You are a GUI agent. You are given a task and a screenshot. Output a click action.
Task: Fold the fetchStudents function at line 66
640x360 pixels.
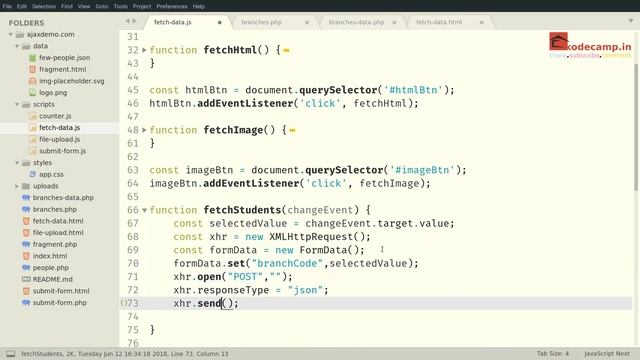144,211
